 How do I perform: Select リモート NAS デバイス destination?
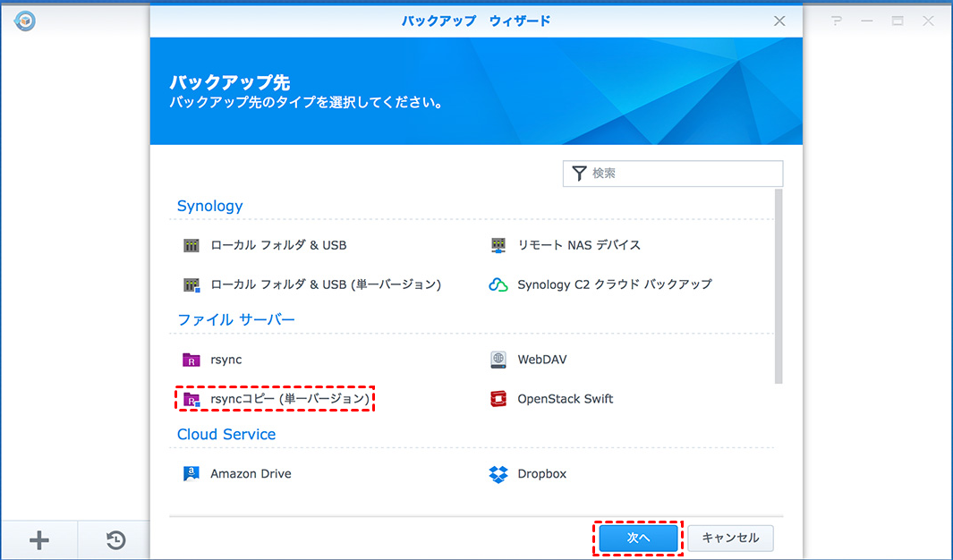pos(579,245)
